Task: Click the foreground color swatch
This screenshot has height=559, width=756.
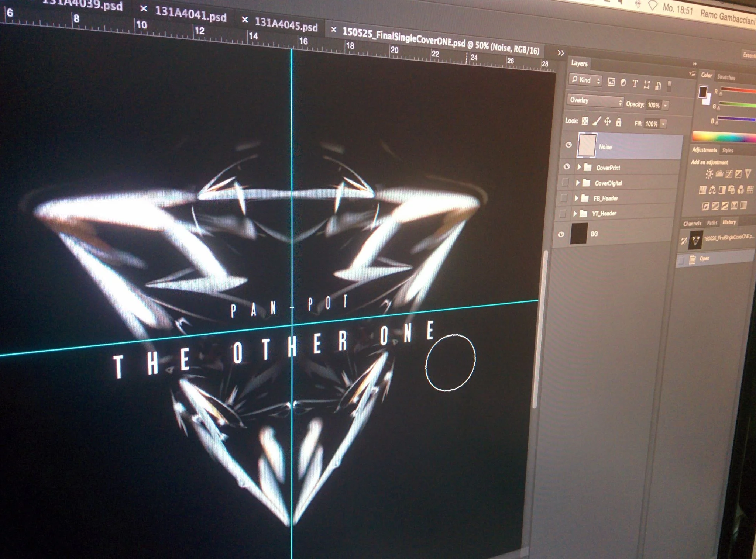Action: click(x=702, y=91)
